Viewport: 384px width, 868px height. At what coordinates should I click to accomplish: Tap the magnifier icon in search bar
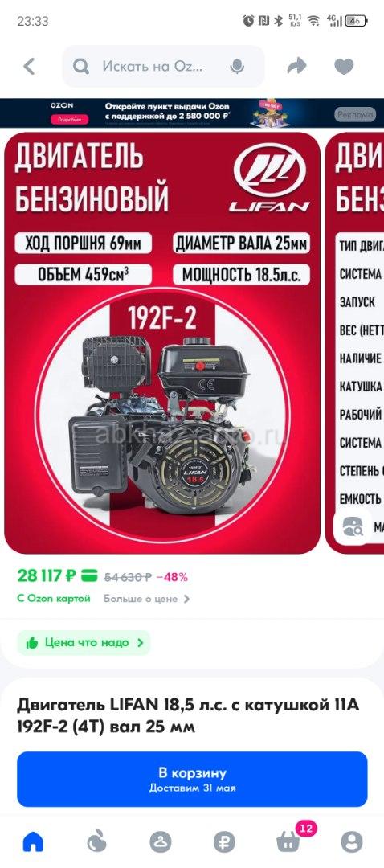(x=81, y=67)
